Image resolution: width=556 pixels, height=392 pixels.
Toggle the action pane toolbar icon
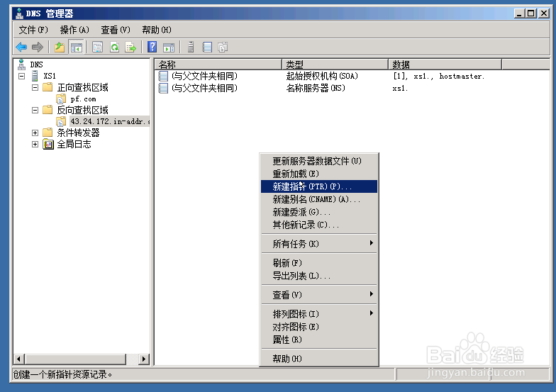tap(169, 47)
